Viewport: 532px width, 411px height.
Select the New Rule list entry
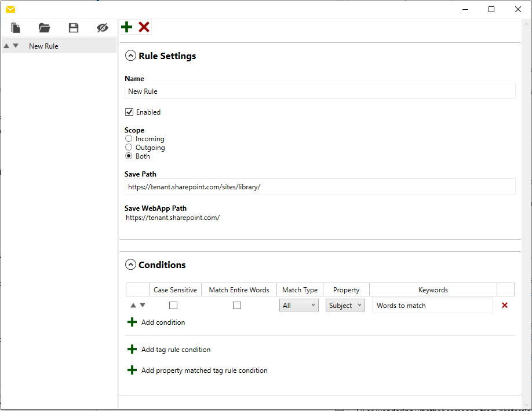[x=43, y=46]
